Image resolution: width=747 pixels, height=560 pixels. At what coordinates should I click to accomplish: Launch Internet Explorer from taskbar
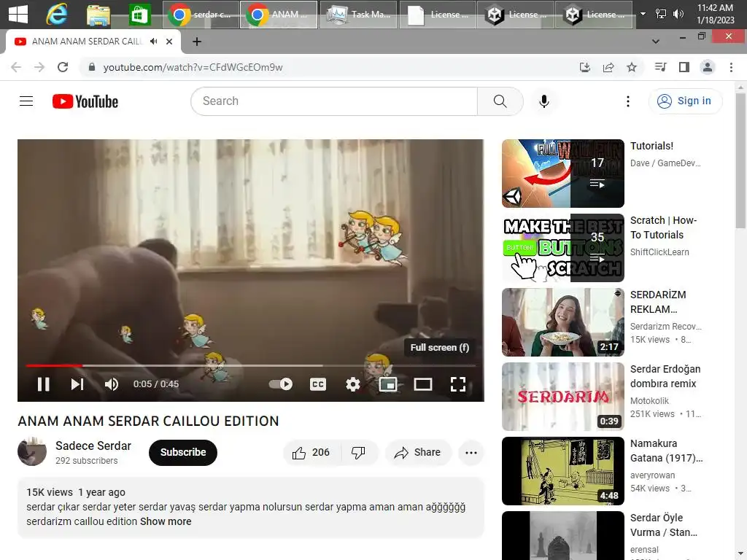[56, 15]
